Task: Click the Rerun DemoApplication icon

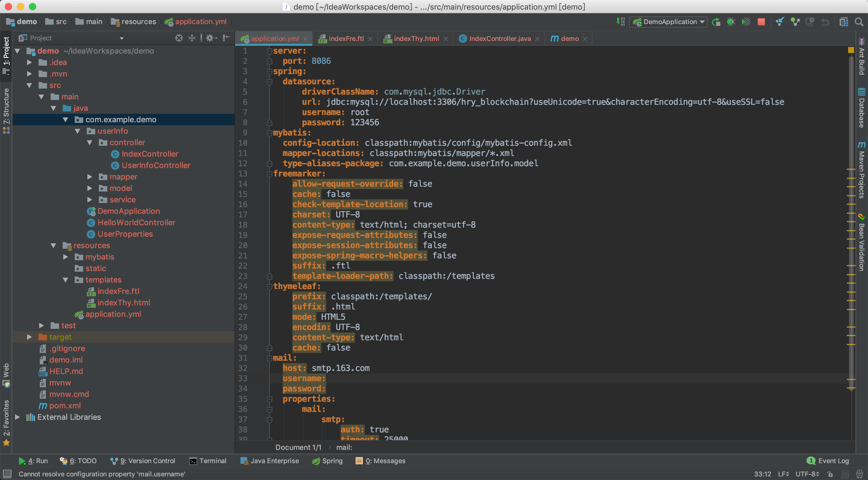Action: [716, 22]
